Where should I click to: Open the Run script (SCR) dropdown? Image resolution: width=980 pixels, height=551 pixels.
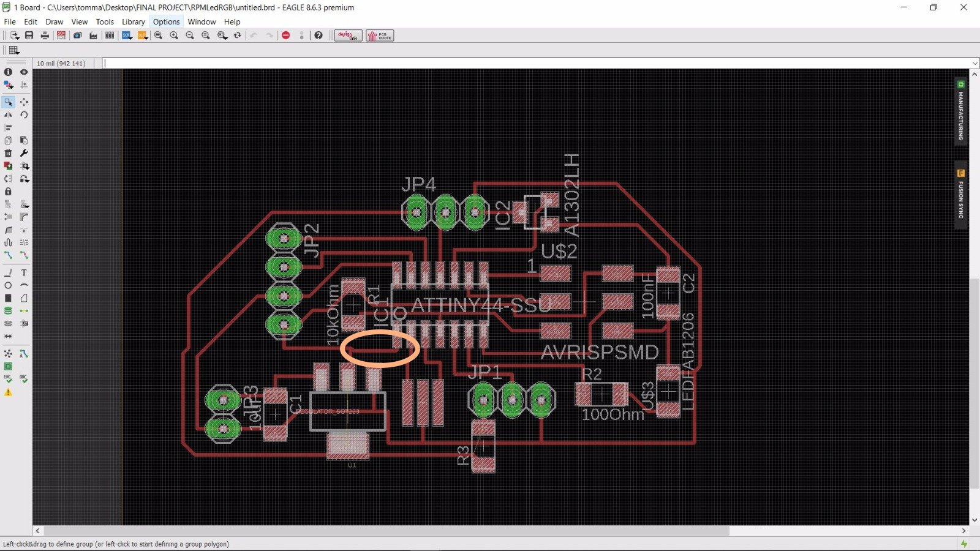127,36
